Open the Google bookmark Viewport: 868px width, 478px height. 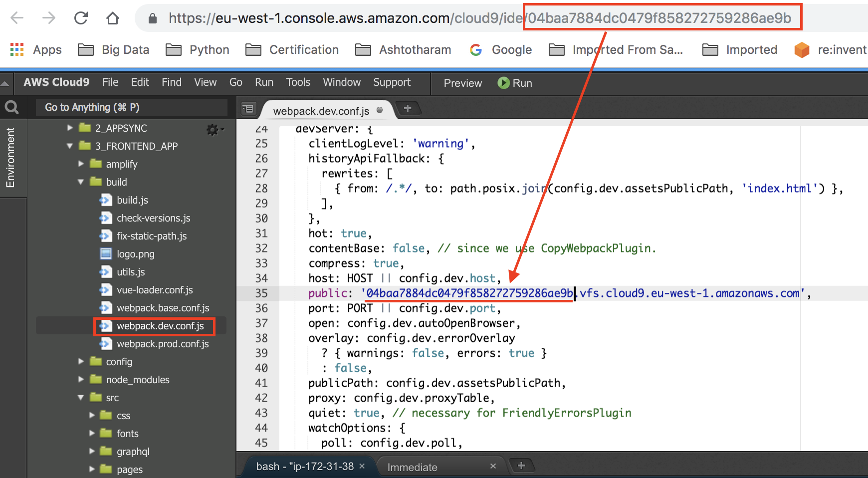[500, 50]
